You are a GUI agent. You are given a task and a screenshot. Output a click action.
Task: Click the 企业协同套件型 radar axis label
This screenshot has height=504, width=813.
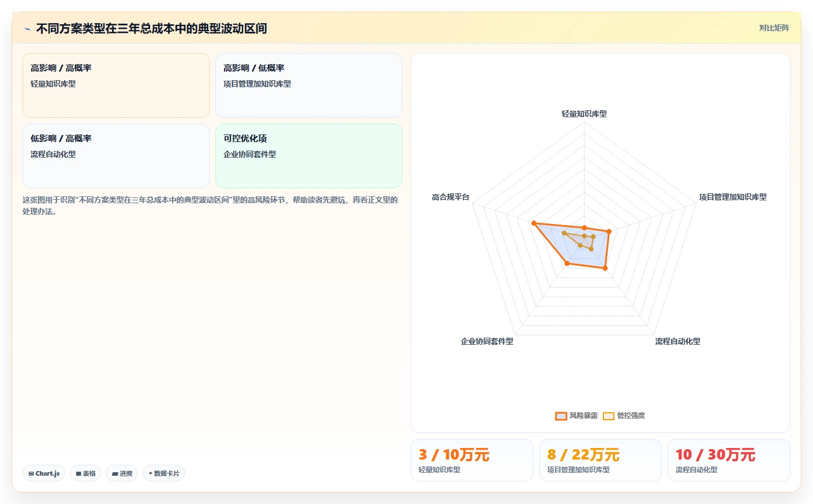click(x=487, y=341)
